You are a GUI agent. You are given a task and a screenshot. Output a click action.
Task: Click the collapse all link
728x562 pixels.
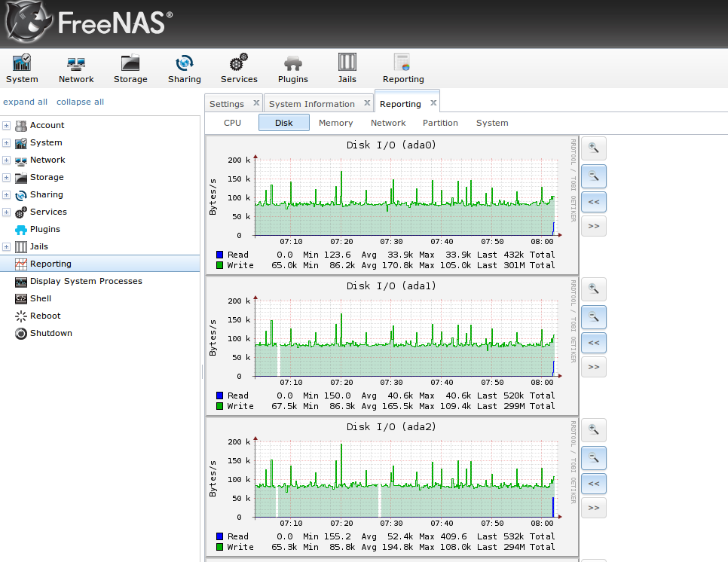coord(80,102)
